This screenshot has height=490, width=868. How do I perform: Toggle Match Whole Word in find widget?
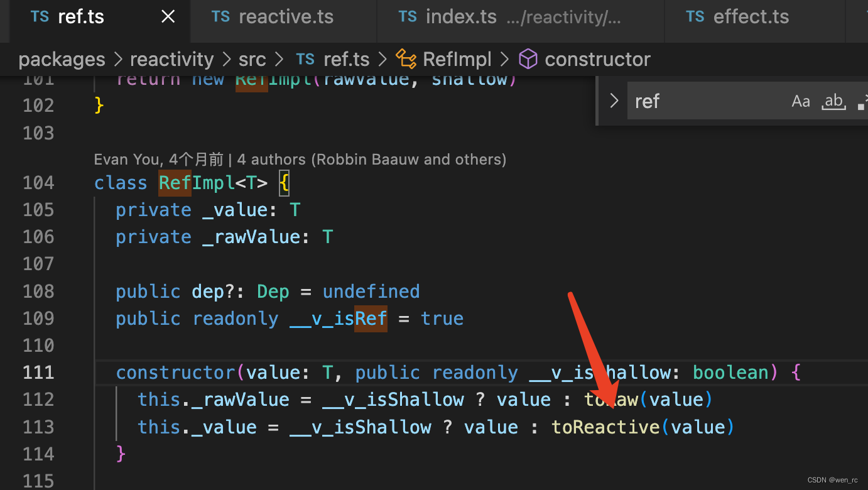pyautogui.click(x=833, y=101)
